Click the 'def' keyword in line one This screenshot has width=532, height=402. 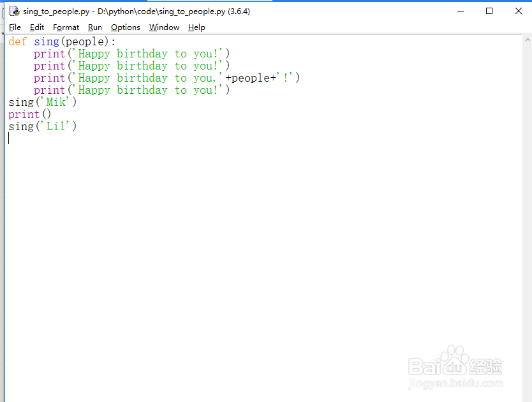coord(18,41)
